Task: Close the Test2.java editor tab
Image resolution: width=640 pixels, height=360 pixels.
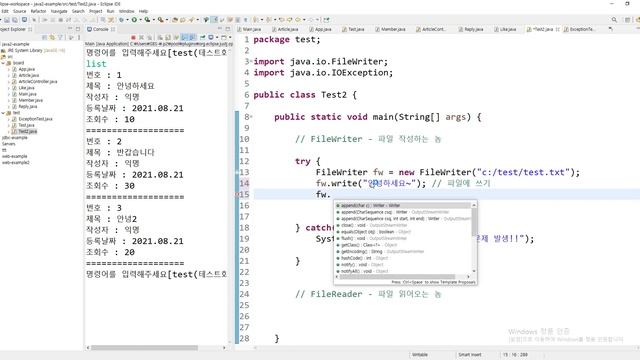Action: point(558,29)
